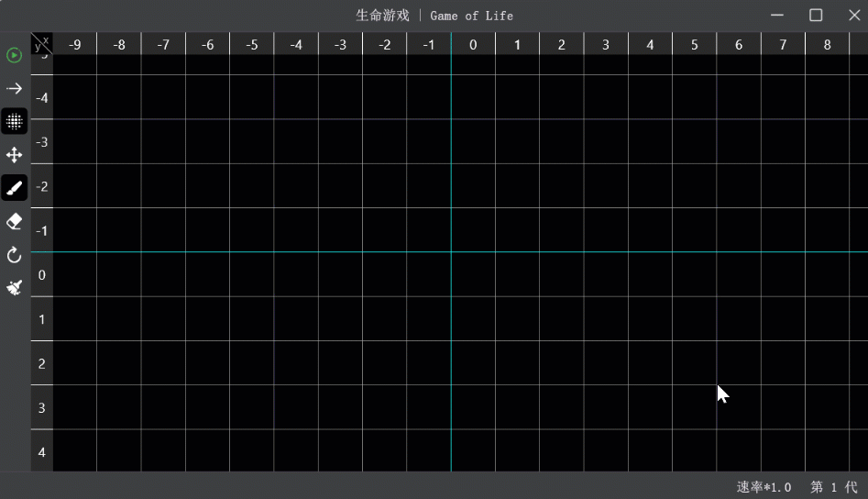Click column header -3
Image resolution: width=868 pixels, height=499 pixels.
pos(340,44)
